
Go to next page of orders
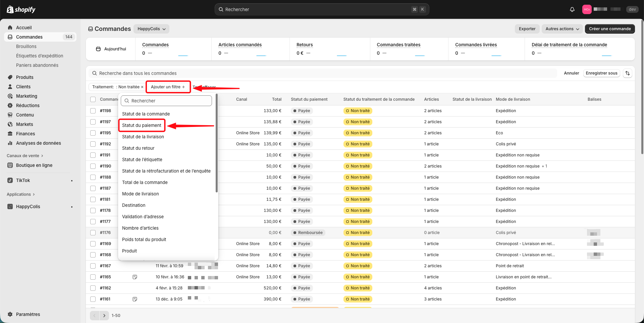(104, 316)
